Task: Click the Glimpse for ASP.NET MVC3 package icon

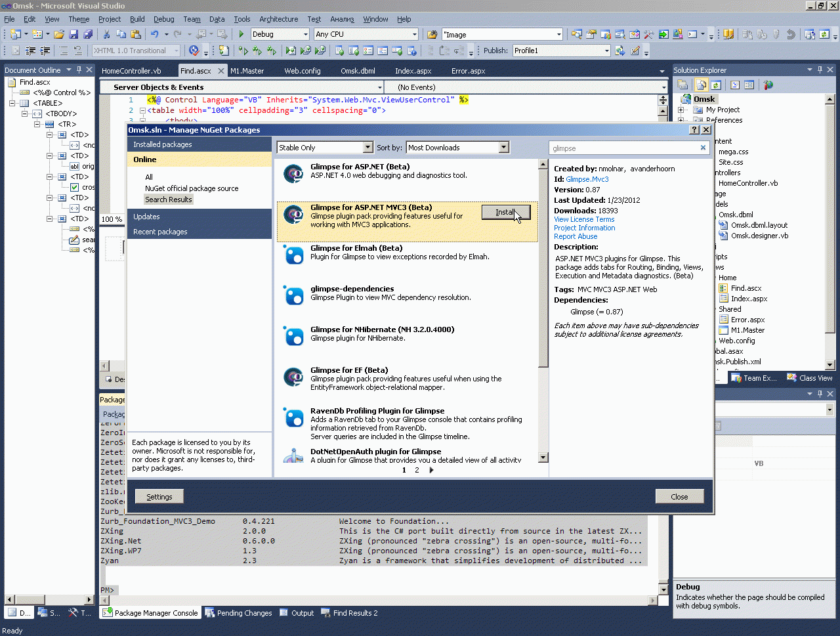Action: point(293,214)
